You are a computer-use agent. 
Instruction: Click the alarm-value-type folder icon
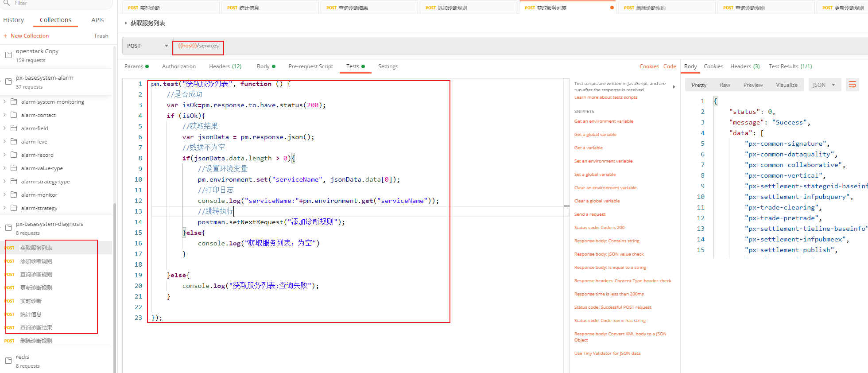[14, 168]
